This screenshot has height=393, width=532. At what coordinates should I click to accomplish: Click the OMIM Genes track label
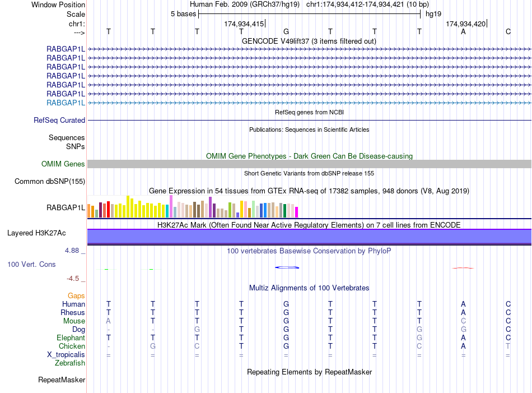click(x=63, y=164)
